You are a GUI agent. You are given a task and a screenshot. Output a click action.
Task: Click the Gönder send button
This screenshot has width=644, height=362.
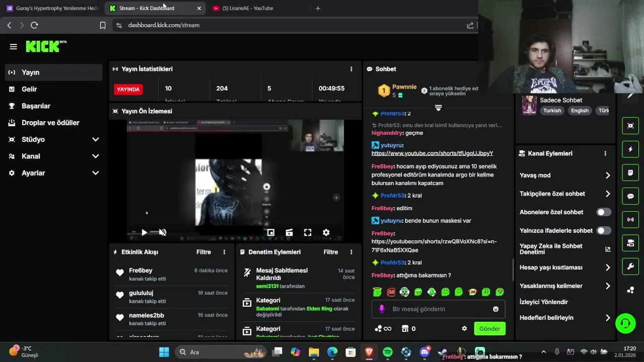[x=490, y=329]
